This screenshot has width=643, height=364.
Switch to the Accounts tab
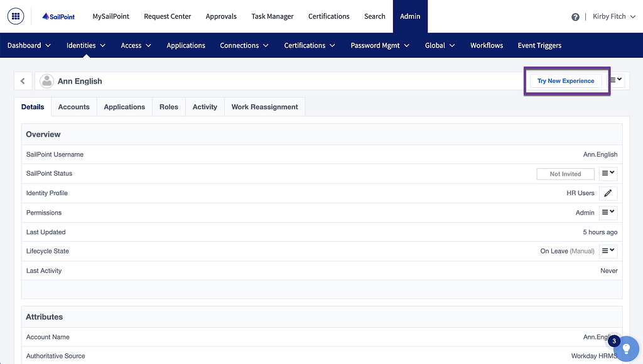point(73,107)
